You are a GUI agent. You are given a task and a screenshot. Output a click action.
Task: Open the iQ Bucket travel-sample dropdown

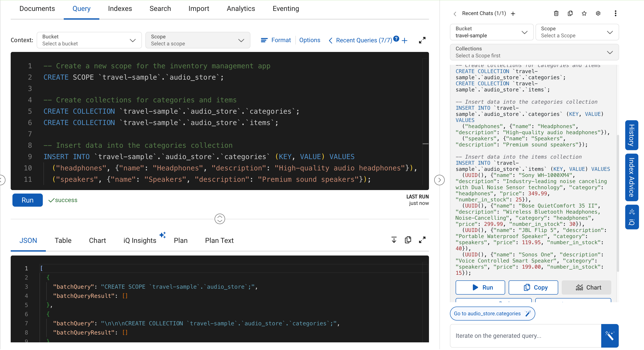(491, 32)
